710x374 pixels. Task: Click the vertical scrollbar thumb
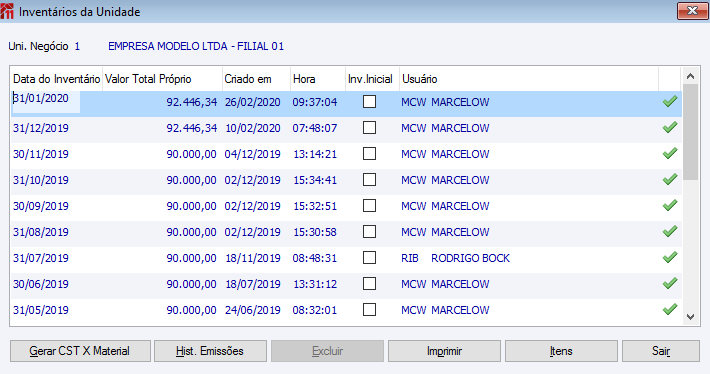tap(690, 132)
